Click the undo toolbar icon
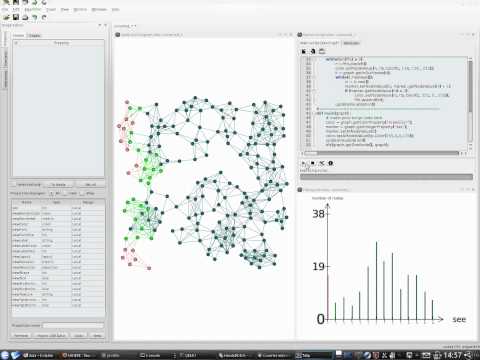The image size is (480, 360). [x=35, y=17]
